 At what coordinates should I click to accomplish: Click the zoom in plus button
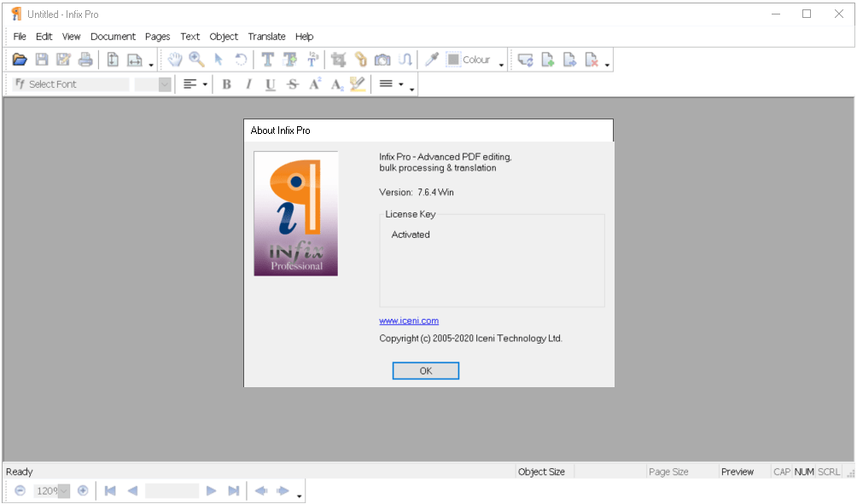pos(83,491)
